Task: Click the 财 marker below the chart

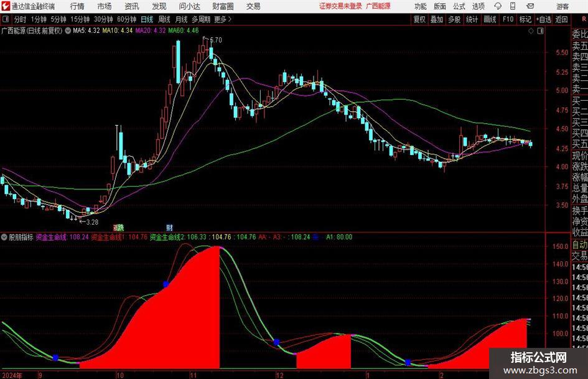Action: pyautogui.click(x=169, y=227)
